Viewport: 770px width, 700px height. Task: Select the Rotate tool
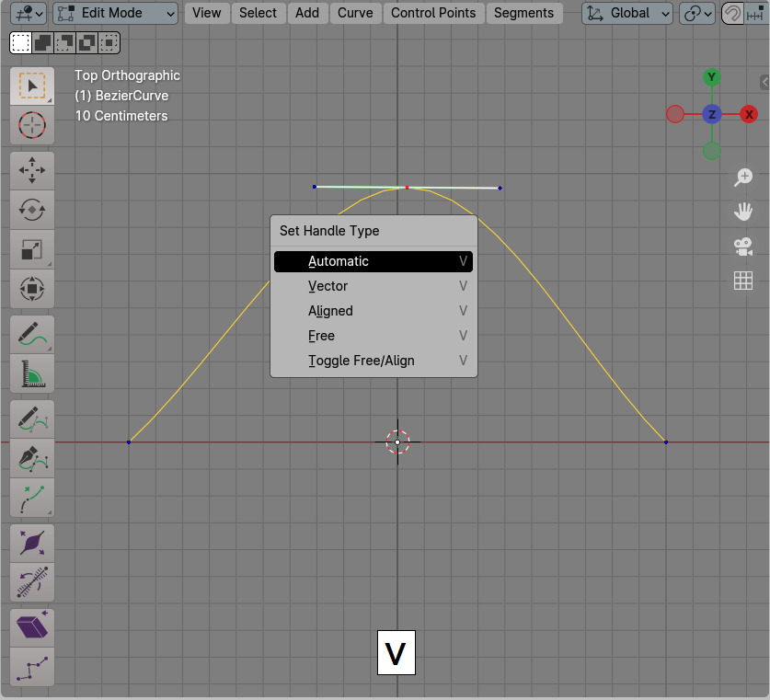pyautogui.click(x=32, y=210)
